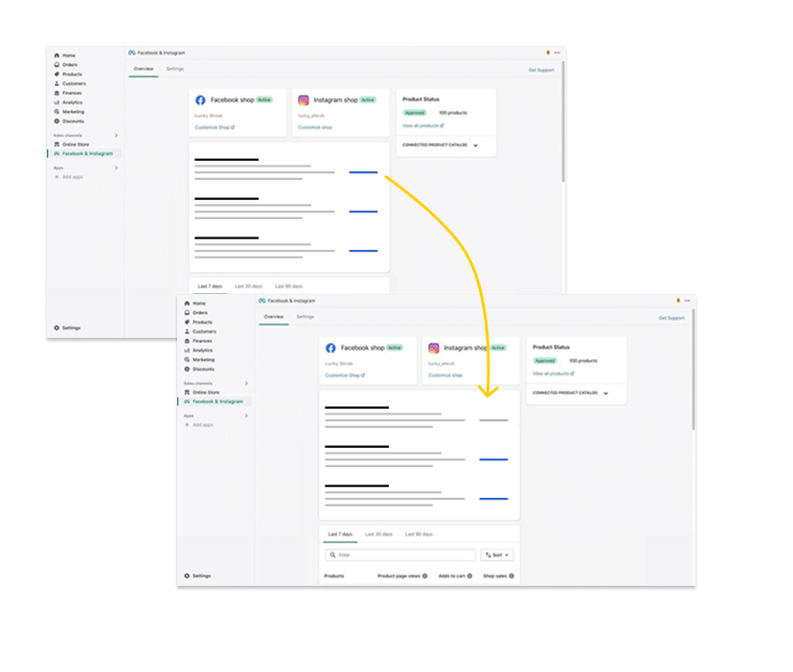Expand Sales channels chevron in front window
The height and width of the screenshot is (672, 793).
246,383
